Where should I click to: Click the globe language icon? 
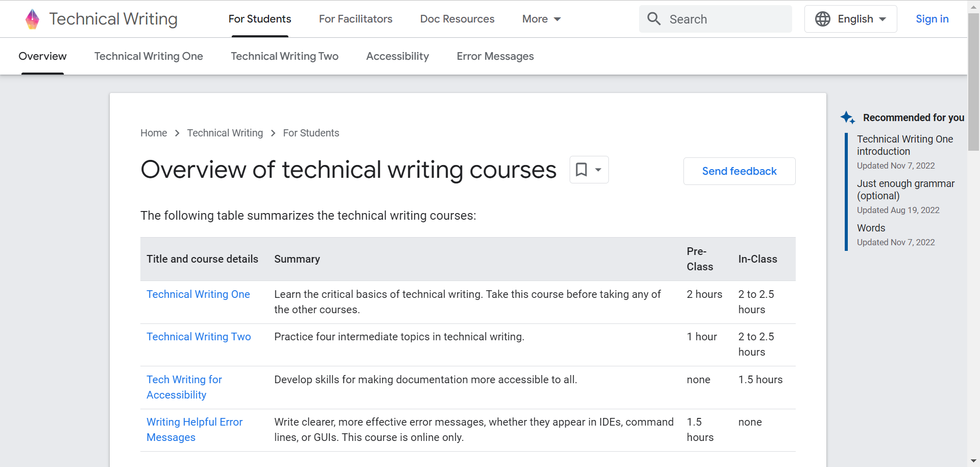(822, 19)
